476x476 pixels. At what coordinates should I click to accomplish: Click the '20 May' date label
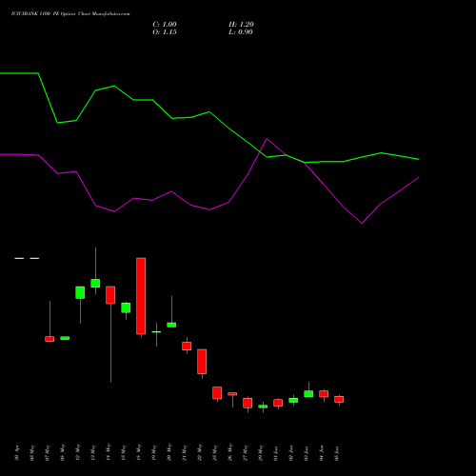click(x=169, y=452)
